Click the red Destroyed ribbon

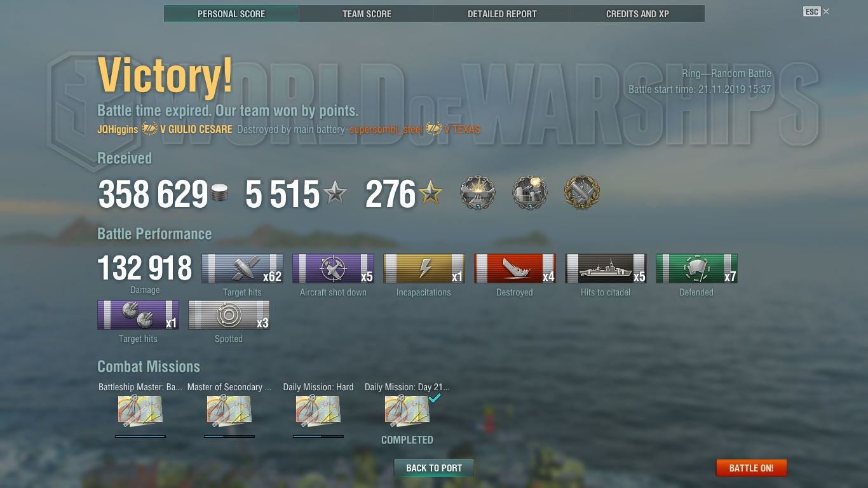(515, 269)
